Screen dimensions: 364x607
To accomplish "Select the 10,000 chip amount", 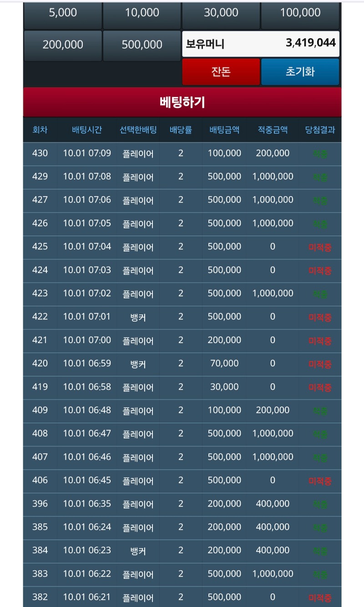I will coord(142,14).
